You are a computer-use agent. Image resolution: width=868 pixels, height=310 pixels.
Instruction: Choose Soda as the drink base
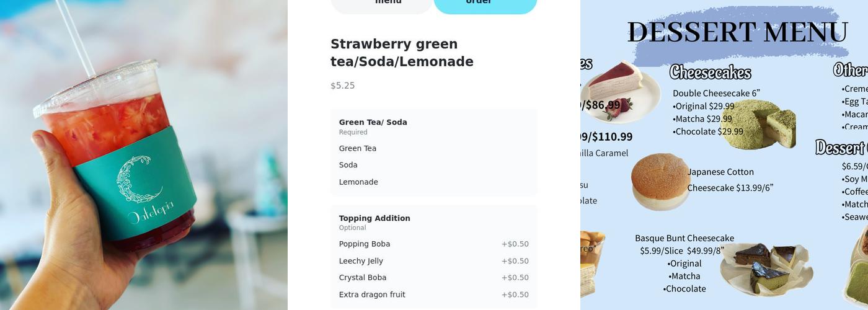(348, 166)
